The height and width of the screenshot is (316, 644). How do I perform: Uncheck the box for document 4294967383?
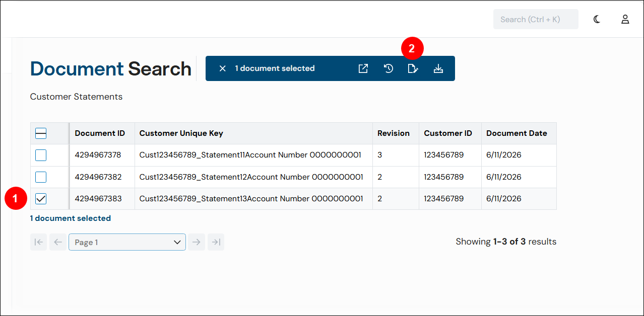41,199
